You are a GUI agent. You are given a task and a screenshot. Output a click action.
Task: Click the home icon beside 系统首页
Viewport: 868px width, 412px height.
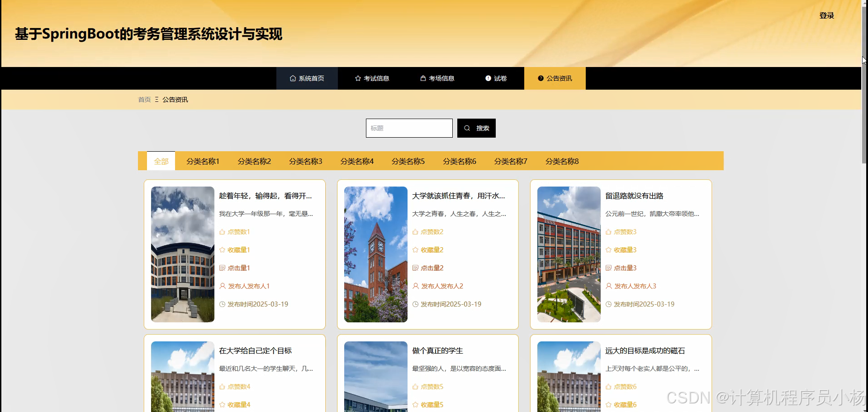293,78
